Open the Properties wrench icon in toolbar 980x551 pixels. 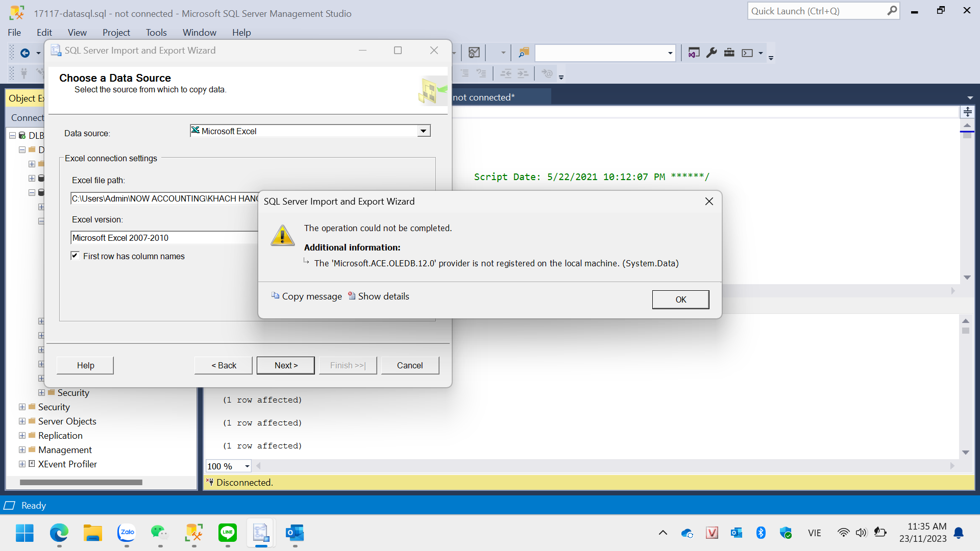tap(712, 53)
